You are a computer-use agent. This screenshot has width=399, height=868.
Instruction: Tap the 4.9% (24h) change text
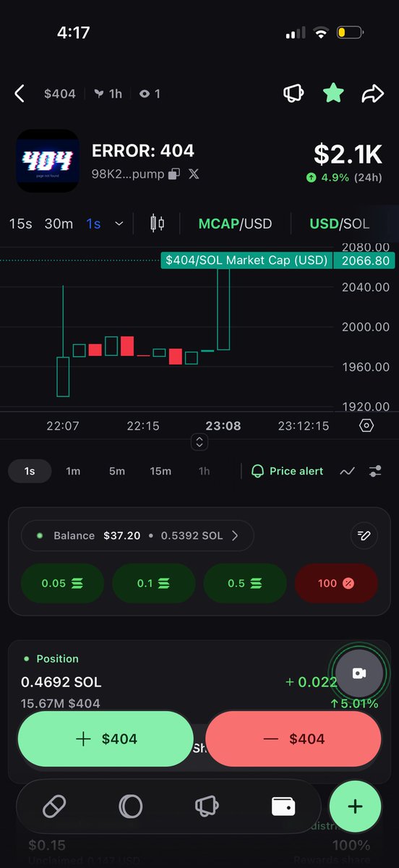[344, 177]
